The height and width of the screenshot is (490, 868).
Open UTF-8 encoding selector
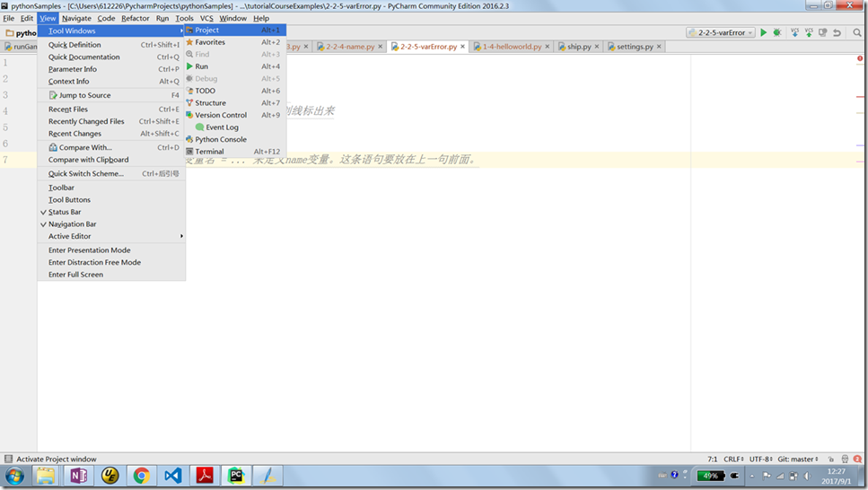tap(760, 459)
